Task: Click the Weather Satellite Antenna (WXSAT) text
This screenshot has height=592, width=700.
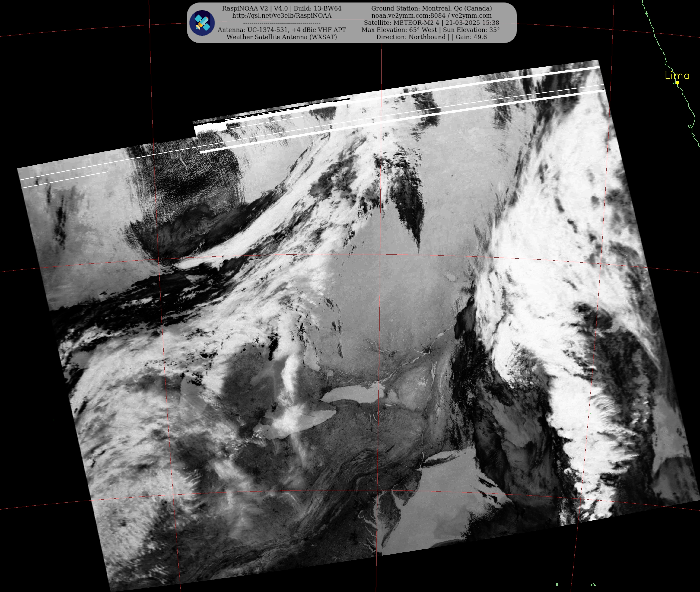Action: pos(282,37)
